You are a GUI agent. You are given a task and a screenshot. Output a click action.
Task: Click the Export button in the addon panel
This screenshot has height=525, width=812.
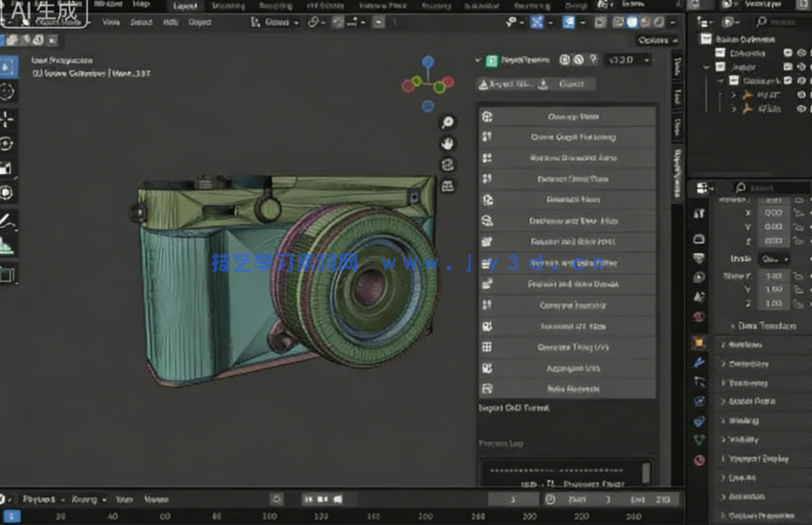point(573,83)
